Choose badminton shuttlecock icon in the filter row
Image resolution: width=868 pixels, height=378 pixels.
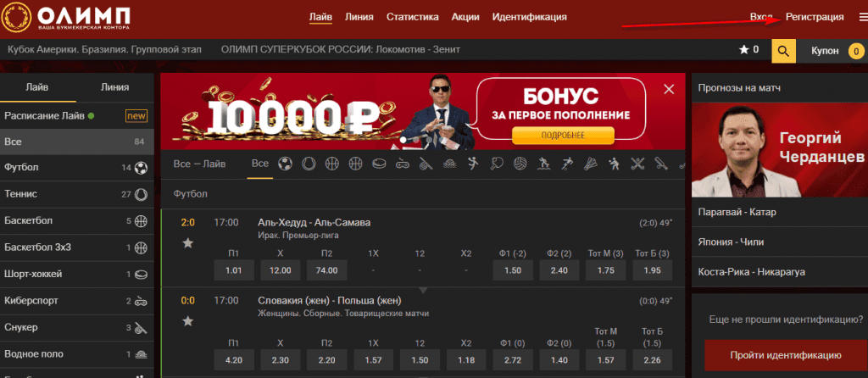pyautogui.click(x=590, y=164)
